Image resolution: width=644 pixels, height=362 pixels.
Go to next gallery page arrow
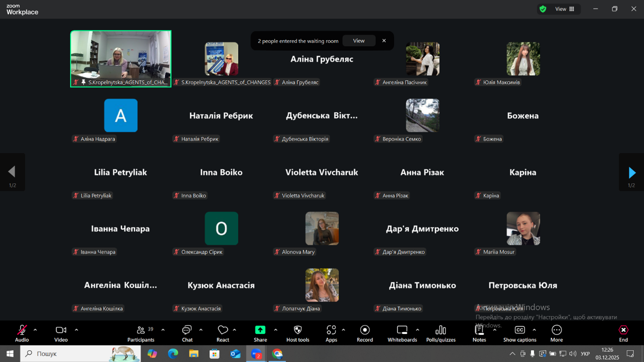tap(631, 172)
